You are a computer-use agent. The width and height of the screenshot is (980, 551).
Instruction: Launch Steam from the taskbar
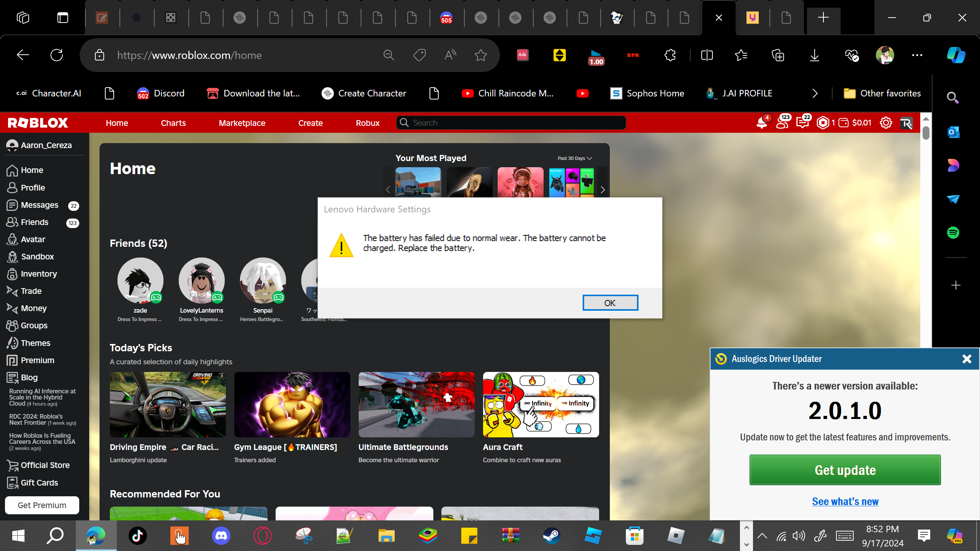tap(552, 536)
